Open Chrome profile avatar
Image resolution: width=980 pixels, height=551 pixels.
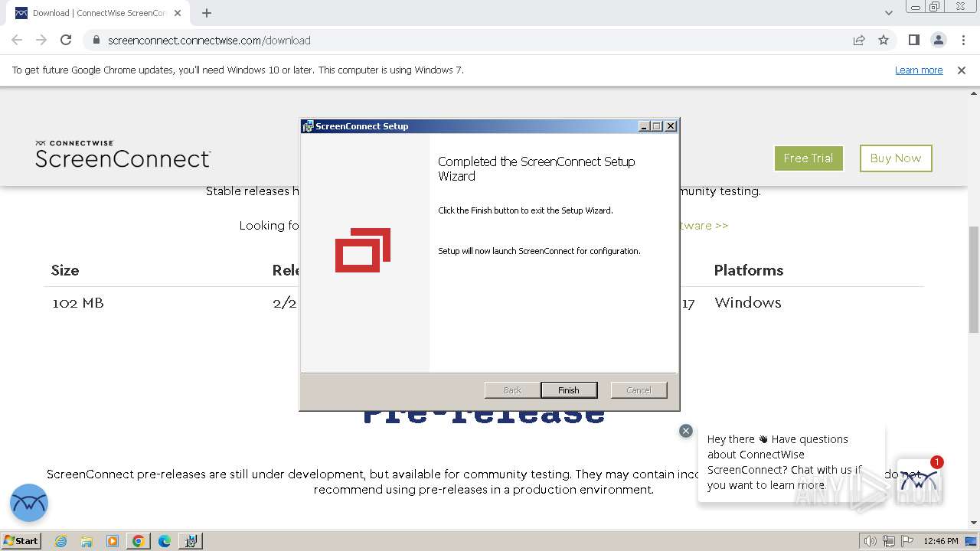(x=938, y=41)
